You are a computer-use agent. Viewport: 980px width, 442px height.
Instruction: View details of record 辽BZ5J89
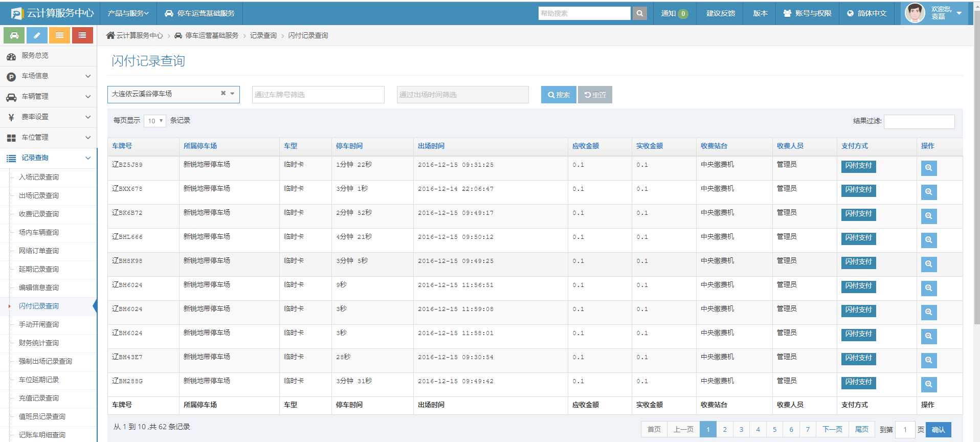coord(928,168)
